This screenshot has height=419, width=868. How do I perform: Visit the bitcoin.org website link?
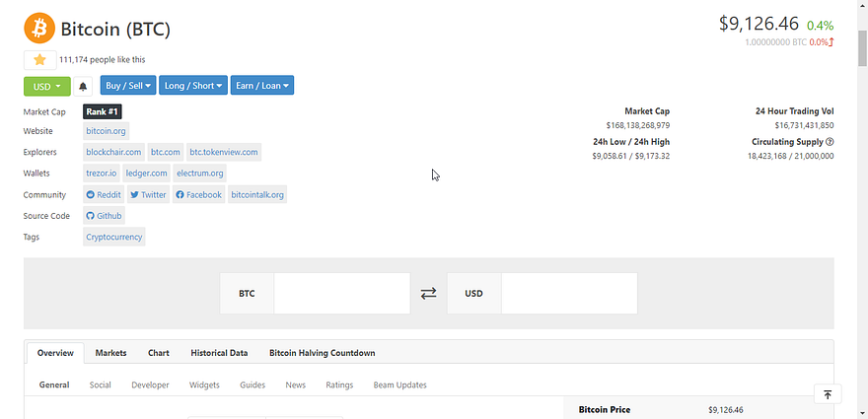(x=106, y=131)
